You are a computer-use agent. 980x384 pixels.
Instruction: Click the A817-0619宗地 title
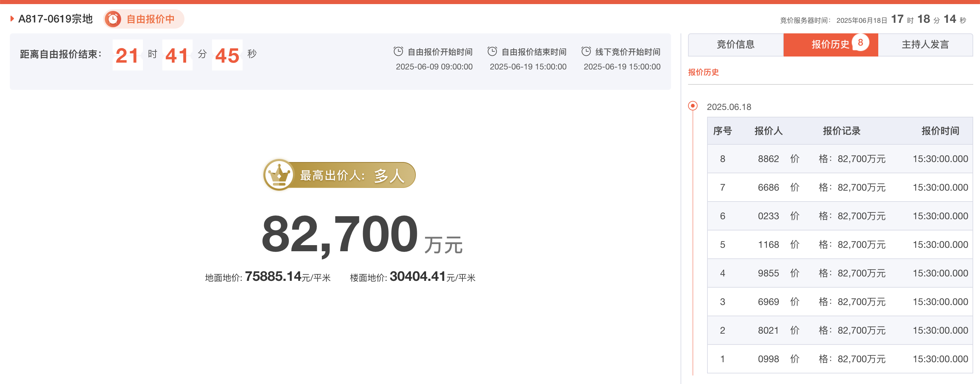tap(55, 19)
